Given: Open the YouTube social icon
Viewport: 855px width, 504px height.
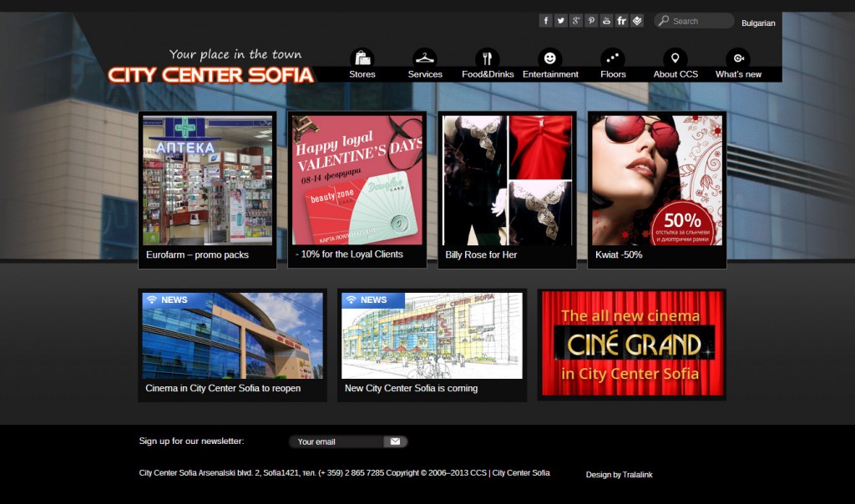Looking at the screenshot, I should coord(606,21).
